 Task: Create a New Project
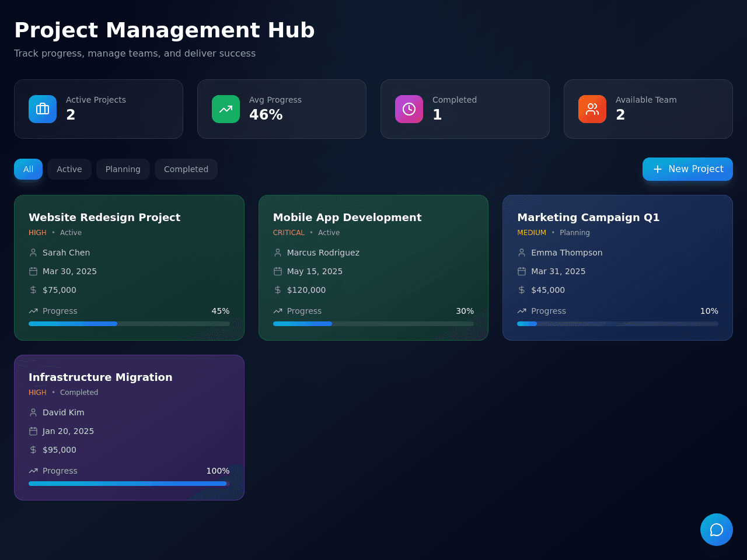tap(687, 169)
